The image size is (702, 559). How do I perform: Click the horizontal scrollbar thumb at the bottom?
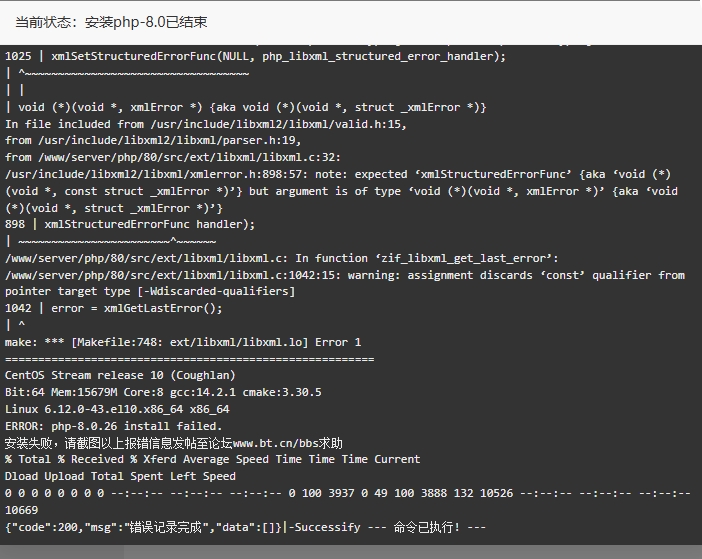click(62, 552)
